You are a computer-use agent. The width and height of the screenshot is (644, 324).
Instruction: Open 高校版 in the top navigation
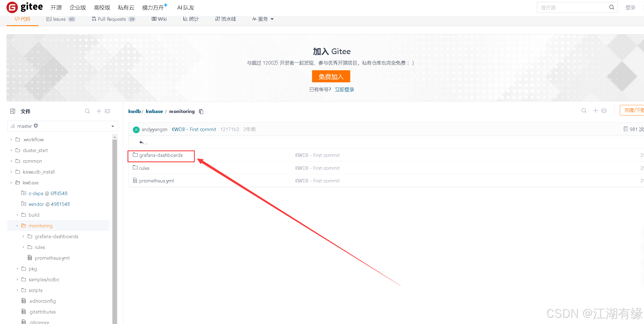coord(102,8)
